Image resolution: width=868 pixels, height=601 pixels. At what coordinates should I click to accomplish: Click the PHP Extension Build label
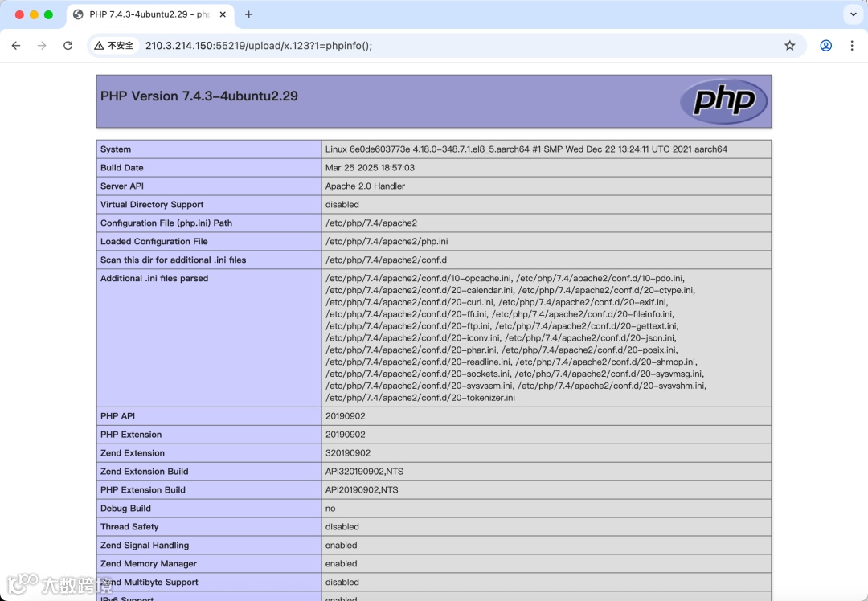pos(143,490)
